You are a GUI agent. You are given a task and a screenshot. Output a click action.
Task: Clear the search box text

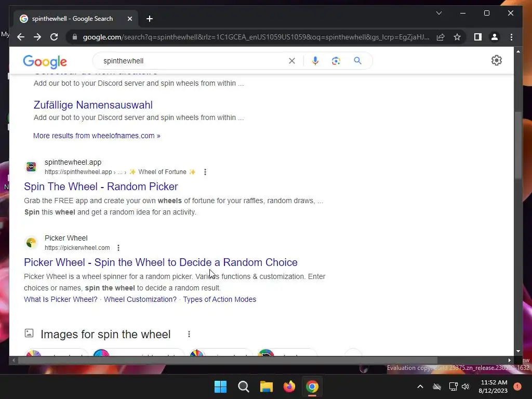[292, 61]
